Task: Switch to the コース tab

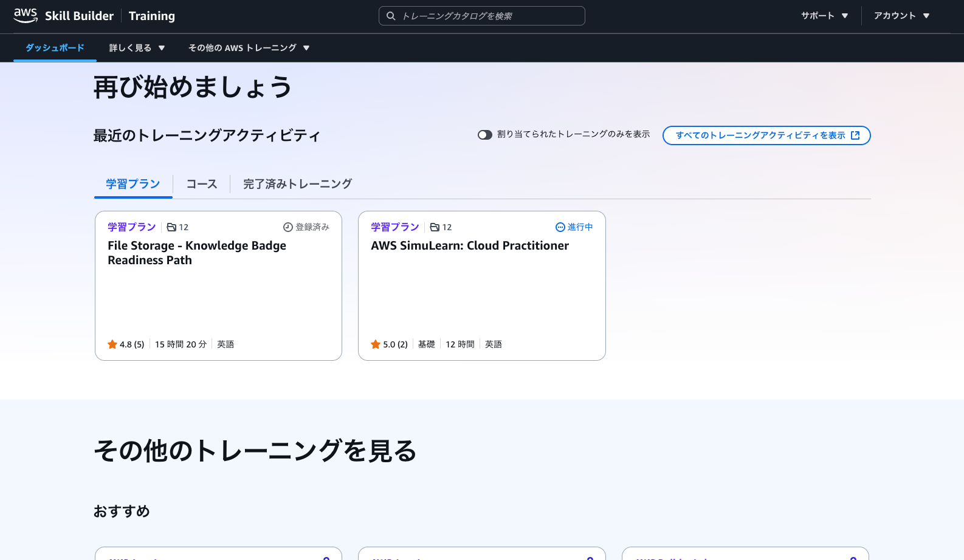Action: coord(201,184)
